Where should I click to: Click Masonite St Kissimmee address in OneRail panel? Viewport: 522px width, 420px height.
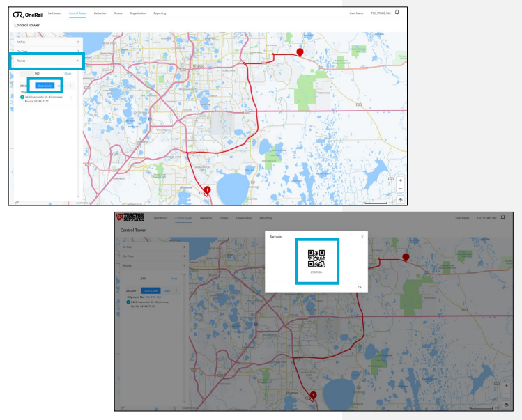44,99
